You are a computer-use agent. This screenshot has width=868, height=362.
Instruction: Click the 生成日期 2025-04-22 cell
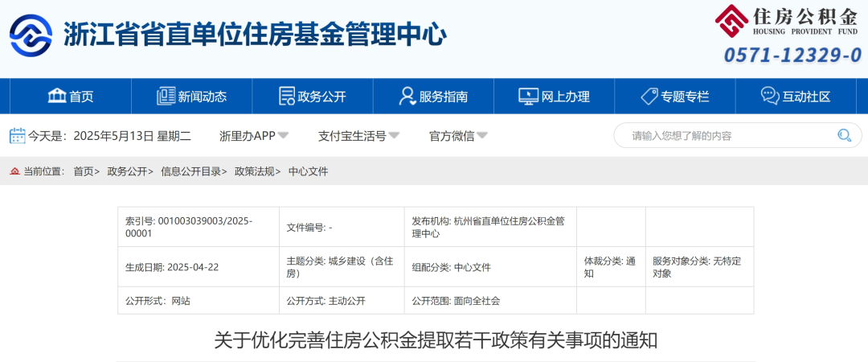tap(199, 266)
